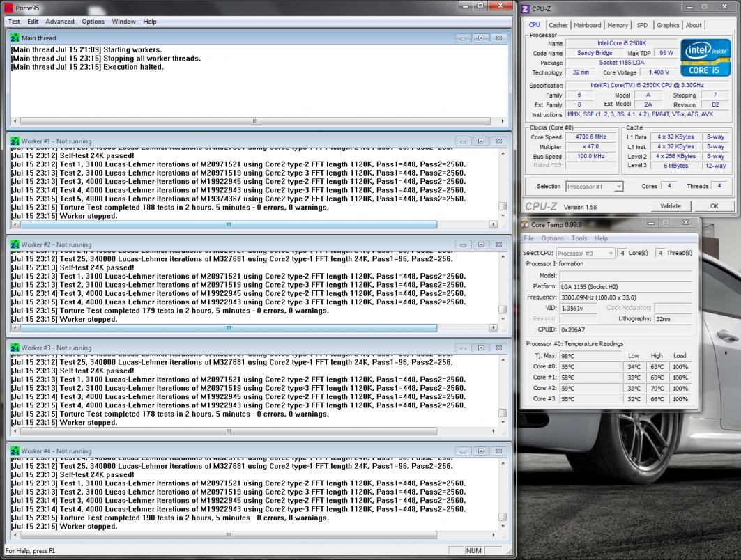Minimize the Main thread child window
The width and height of the screenshot is (741, 560).
pyautogui.click(x=463, y=38)
